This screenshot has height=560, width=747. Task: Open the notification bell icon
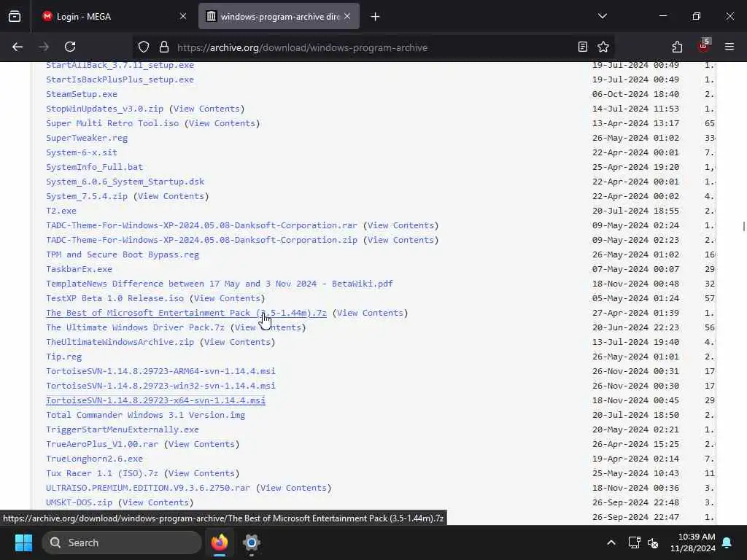coord(727,542)
